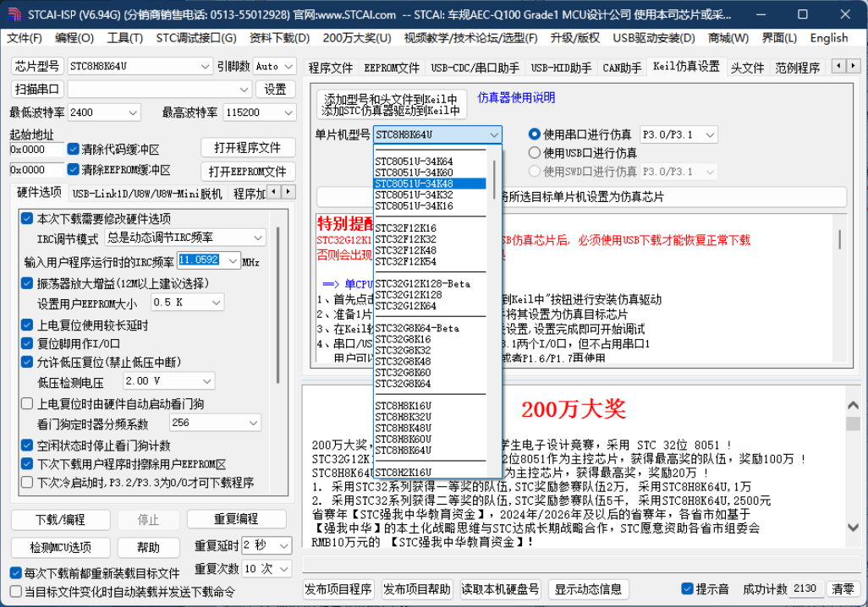Viewport: 868px width, 607px height.
Task: Click down arrow of the 200万大奖 info panel scrollbar
Action: click(853, 528)
